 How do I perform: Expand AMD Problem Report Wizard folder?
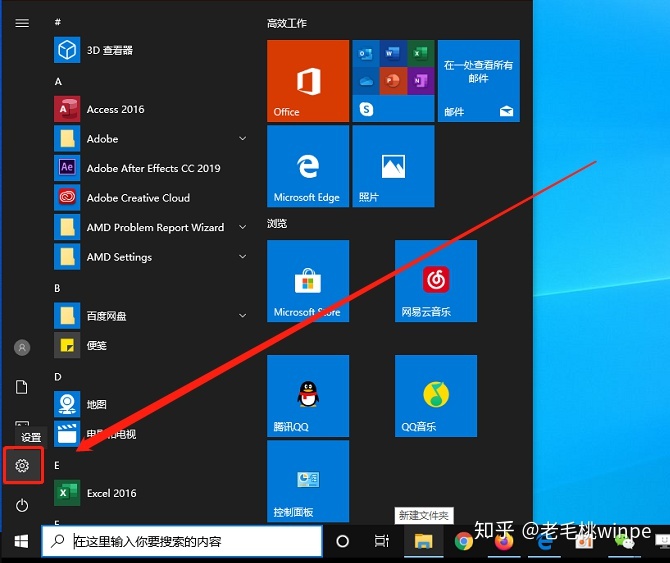pos(242,227)
